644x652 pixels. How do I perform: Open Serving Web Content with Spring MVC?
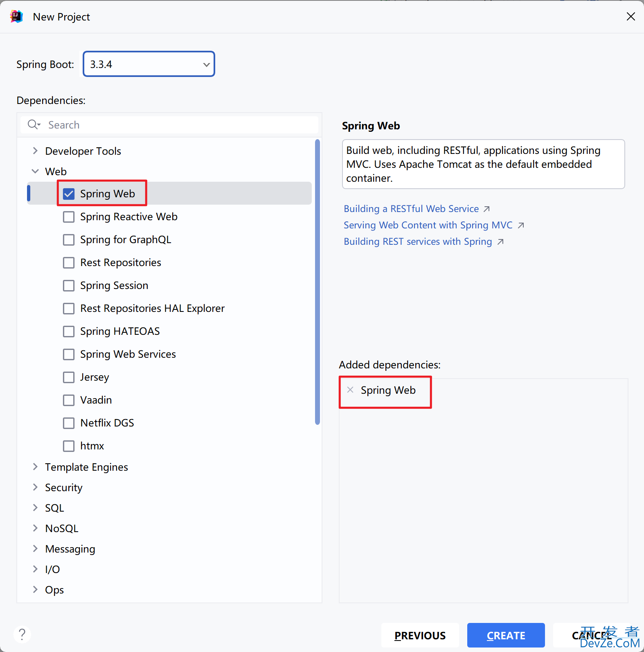click(x=428, y=225)
